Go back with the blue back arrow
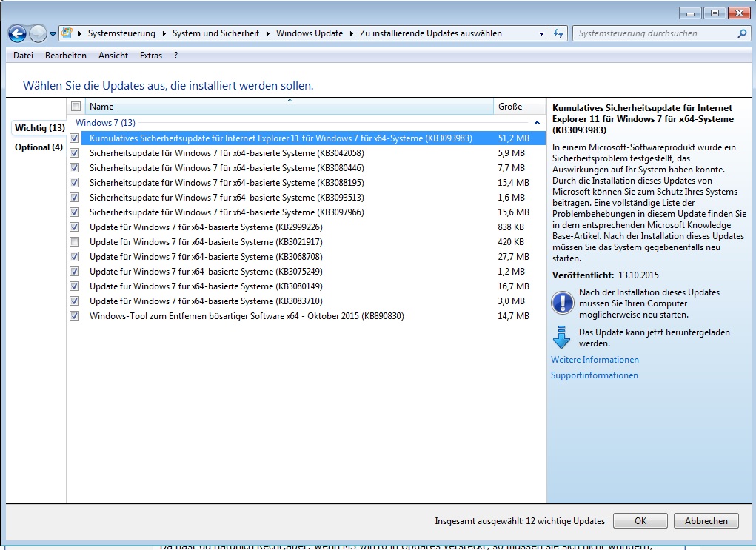Image resolution: width=756 pixels, height=550 pixels. click(17, 33)
